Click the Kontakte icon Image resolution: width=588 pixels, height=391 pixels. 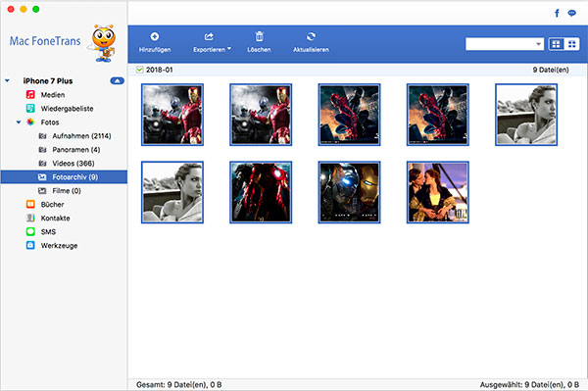tap(30, 218)
